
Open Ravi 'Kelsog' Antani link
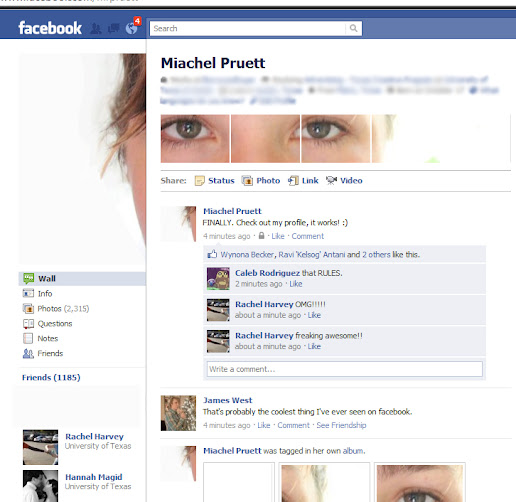(x=312, y=255)
